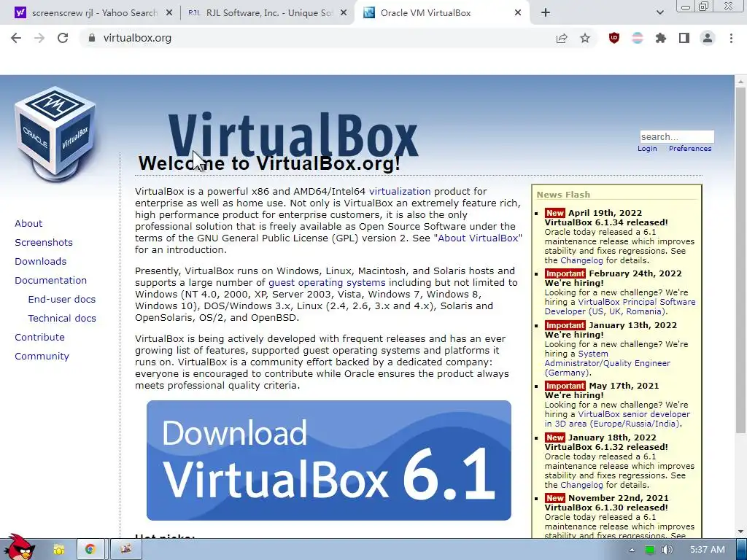Click the show desktop button at taskbar end
The height and width of the screenshot is (560, 747).
pos(742,550)
